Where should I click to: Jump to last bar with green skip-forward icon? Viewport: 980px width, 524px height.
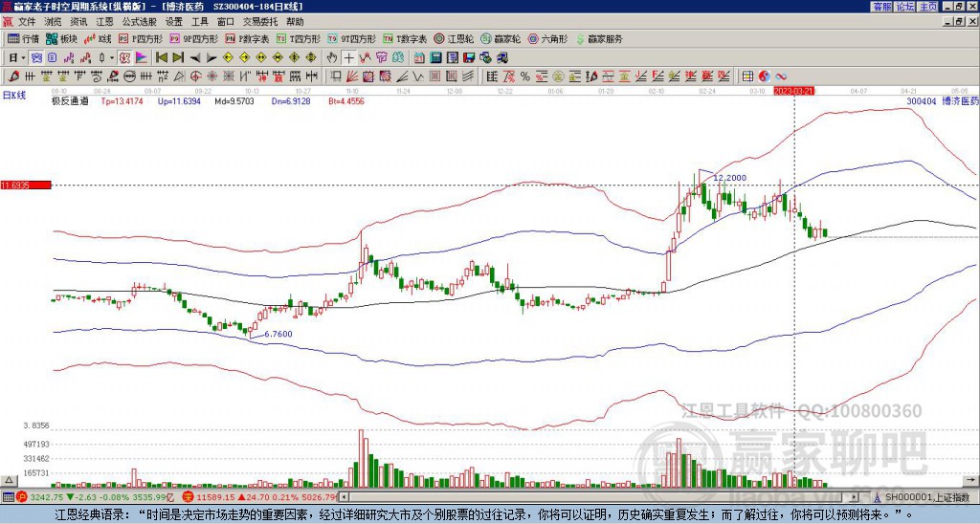pyautogui.click(x=178, y=58)
